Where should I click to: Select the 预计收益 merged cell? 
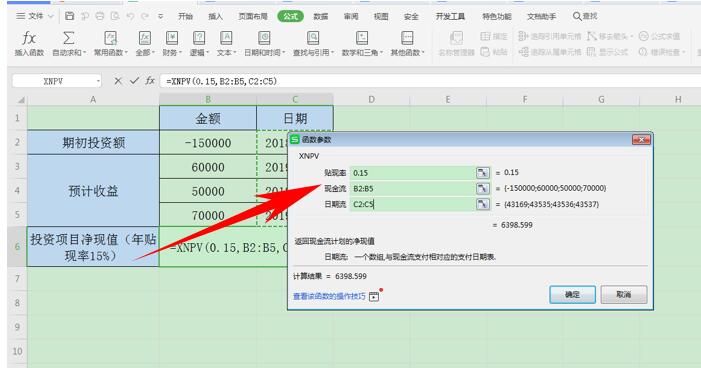click(93, 190)
